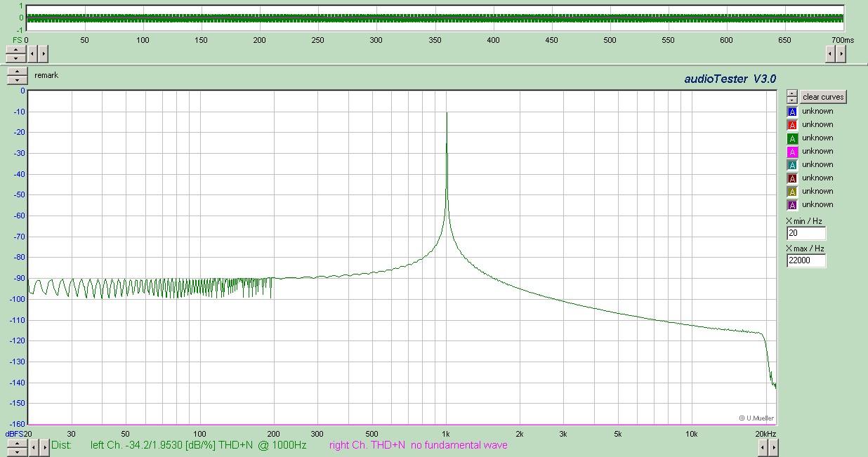Click the down arrow next to remark
The width and height of the screenshot is (868, 457).
coord(16,80)
